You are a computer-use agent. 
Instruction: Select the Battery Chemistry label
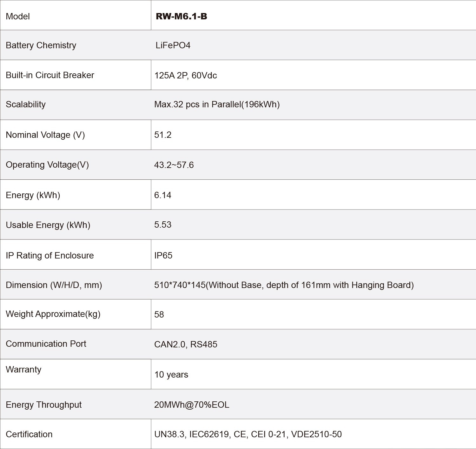[x=41, y=45]
